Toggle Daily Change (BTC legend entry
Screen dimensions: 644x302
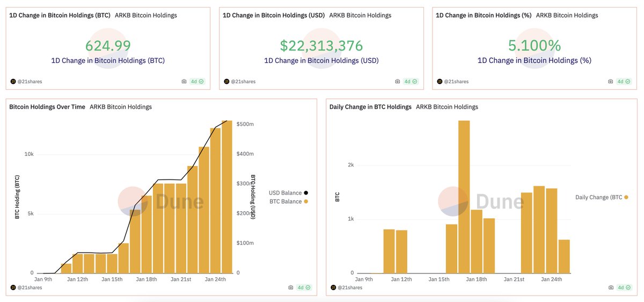tap(602, 197)
